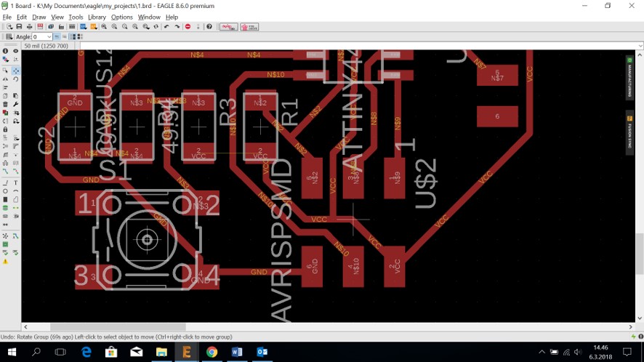This screenshot has height=362, width=644.
Task: Select the Move tool
Action: [15, 71]
